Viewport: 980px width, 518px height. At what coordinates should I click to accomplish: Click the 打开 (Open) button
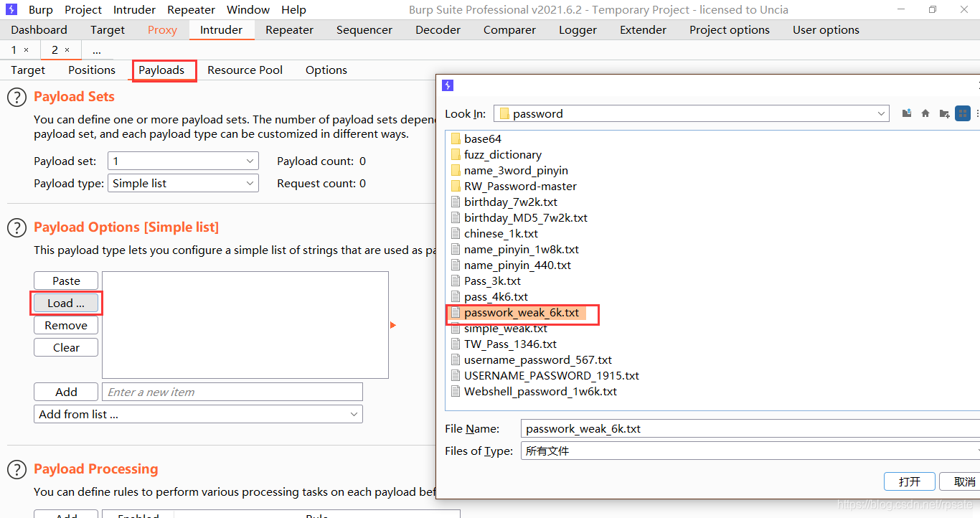coord(910,481)
